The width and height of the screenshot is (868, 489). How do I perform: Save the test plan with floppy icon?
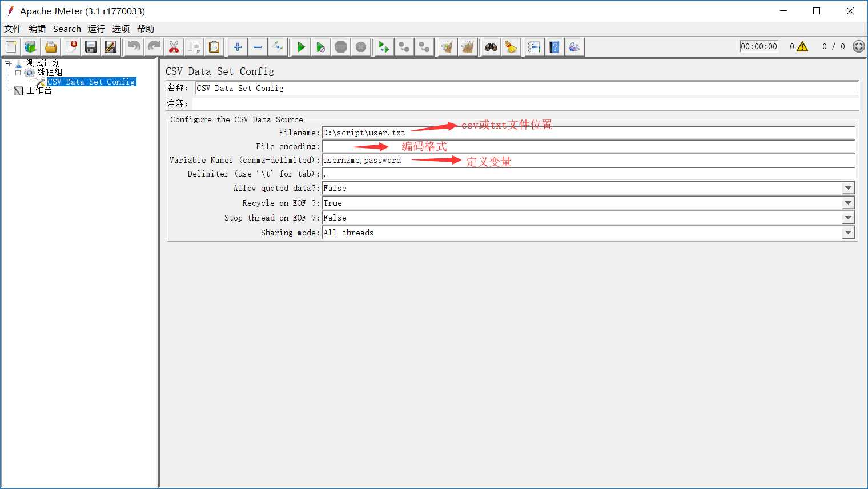[91, 47]
